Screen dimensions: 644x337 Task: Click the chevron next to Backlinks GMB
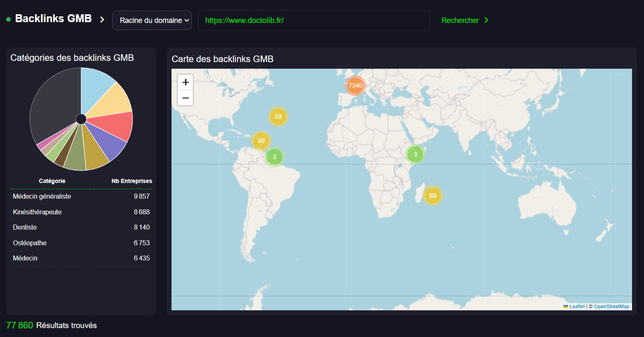pos(102,19)
